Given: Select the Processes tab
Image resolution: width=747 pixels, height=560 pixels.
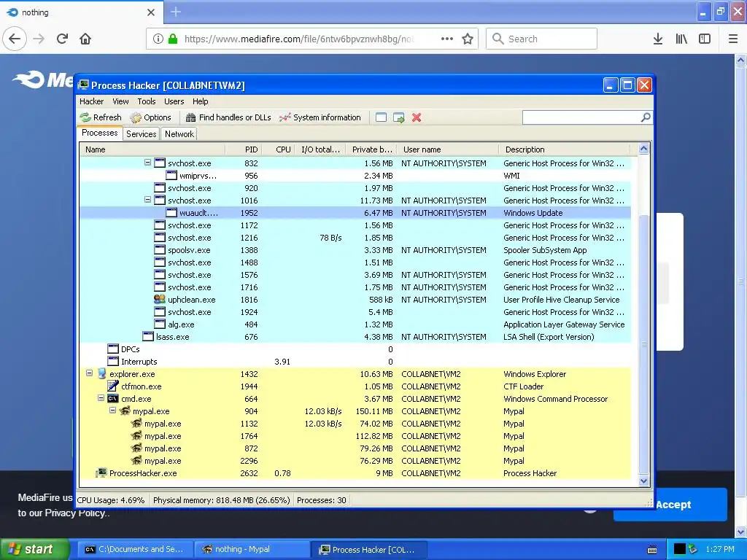Looking at the screenshot, I should click(99, 133).
